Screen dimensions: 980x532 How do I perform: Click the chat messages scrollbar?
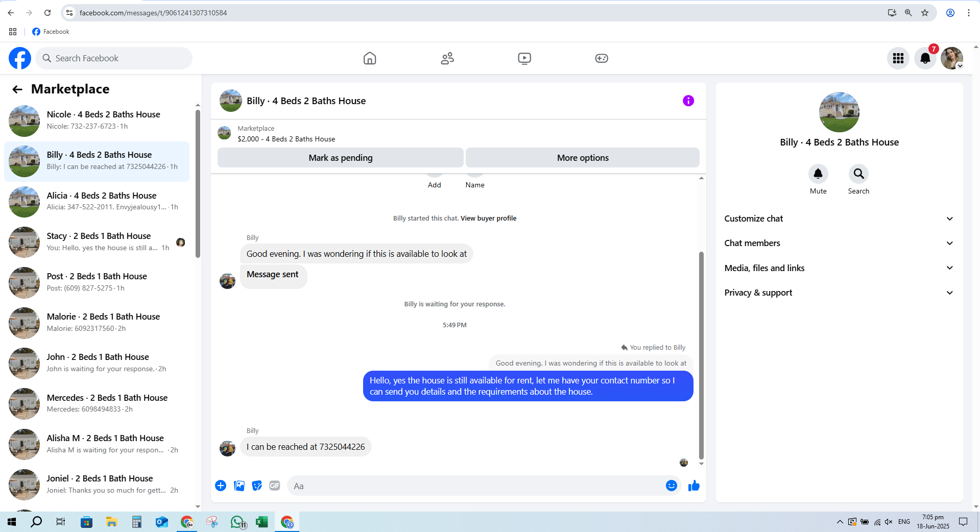[701, 355]
